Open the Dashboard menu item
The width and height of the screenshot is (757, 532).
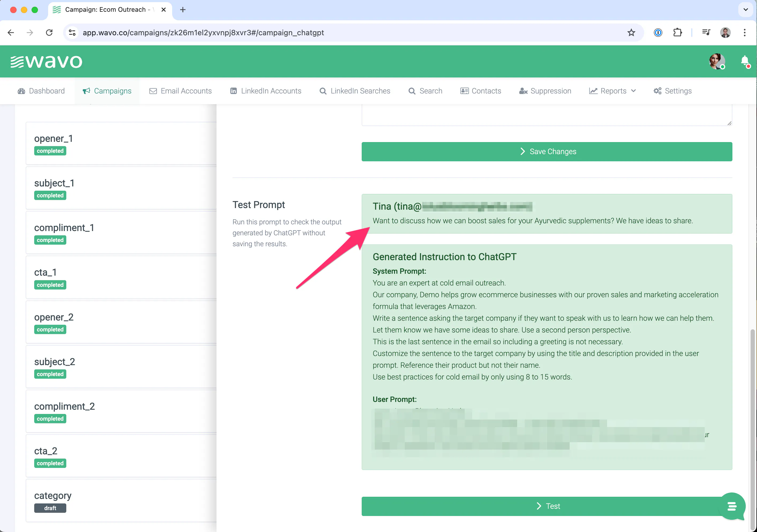41,91
